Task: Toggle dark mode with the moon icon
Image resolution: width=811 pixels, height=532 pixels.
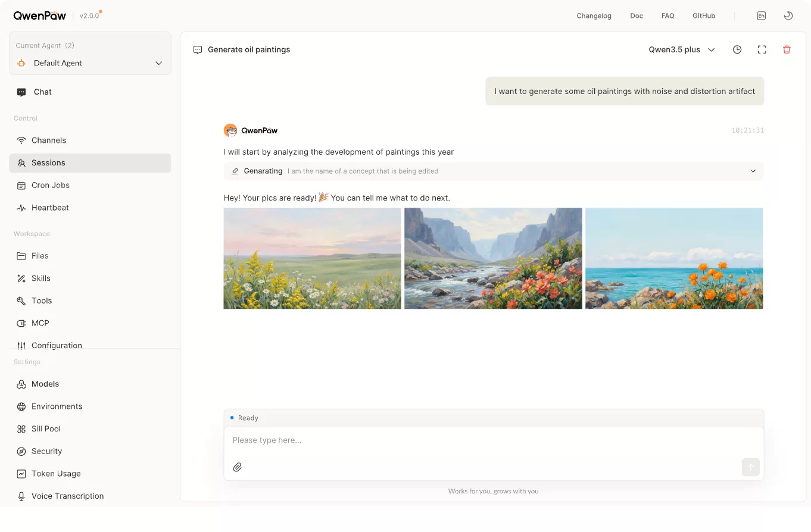Action: [x=788, y=16]
